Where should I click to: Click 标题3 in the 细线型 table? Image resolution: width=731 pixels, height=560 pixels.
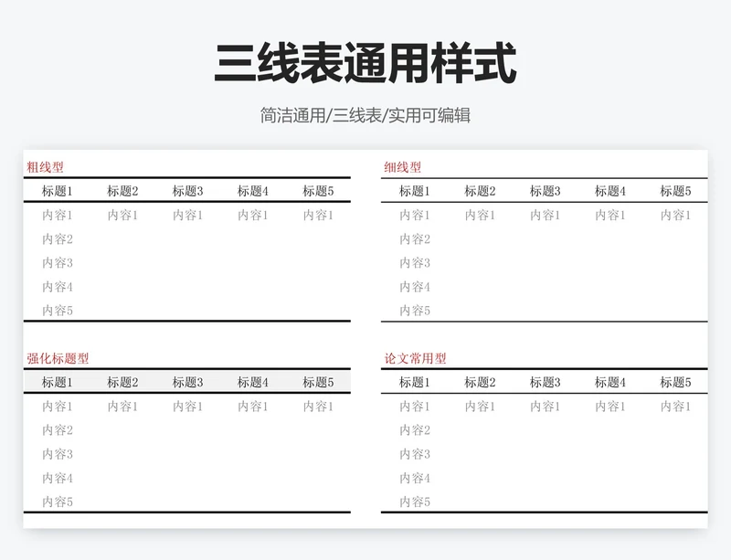click(545, 191)
